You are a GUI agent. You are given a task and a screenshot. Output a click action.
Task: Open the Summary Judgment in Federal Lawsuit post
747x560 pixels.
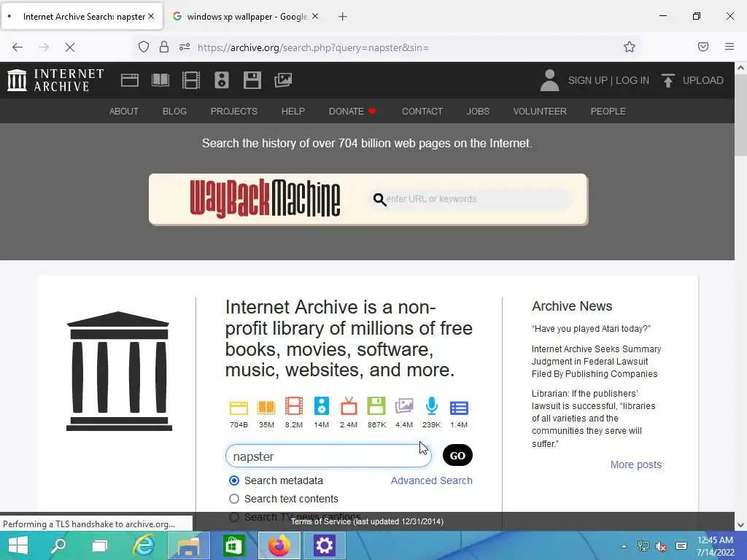597,362
